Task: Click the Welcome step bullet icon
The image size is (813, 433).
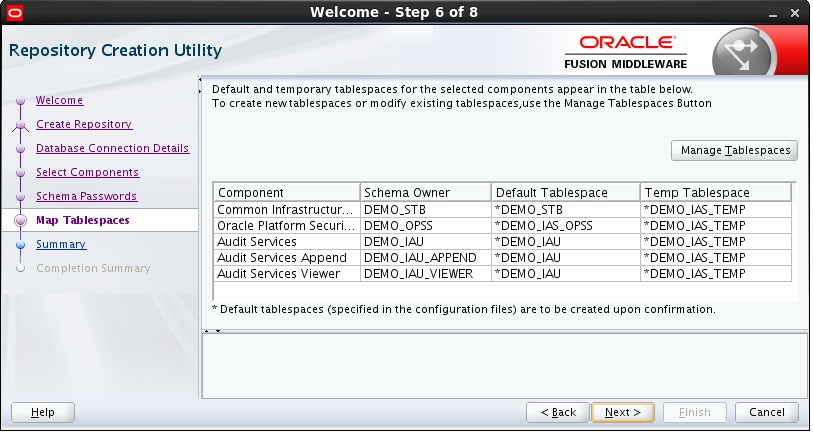Action: [20, 101]
